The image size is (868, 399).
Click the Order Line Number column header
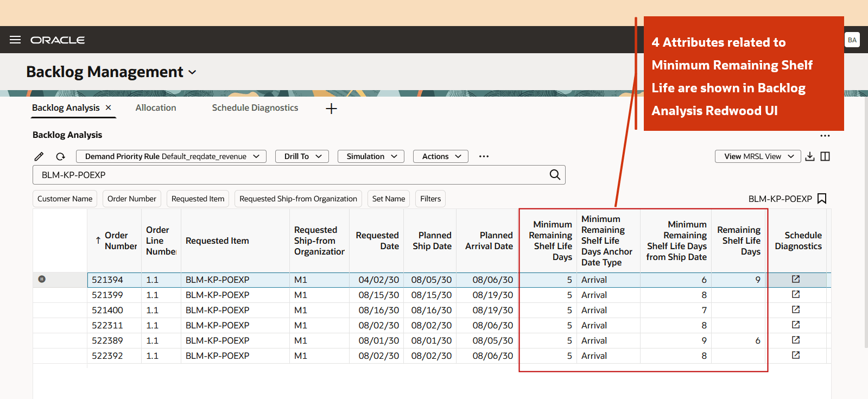pos(161,240)
